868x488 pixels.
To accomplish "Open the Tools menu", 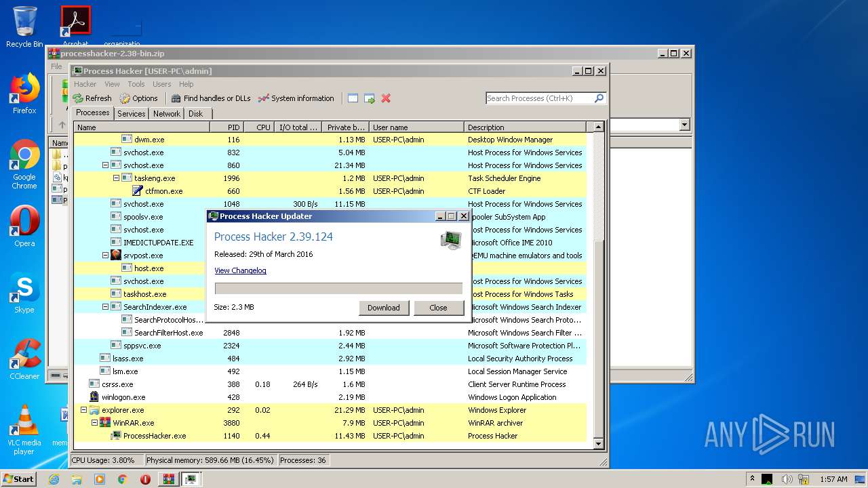I will 136,84.
